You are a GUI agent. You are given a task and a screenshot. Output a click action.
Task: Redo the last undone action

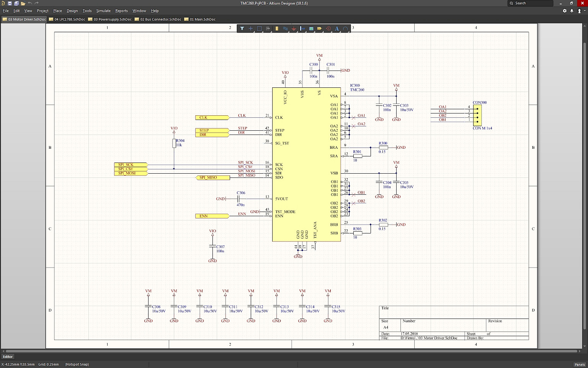coord(37,3)
